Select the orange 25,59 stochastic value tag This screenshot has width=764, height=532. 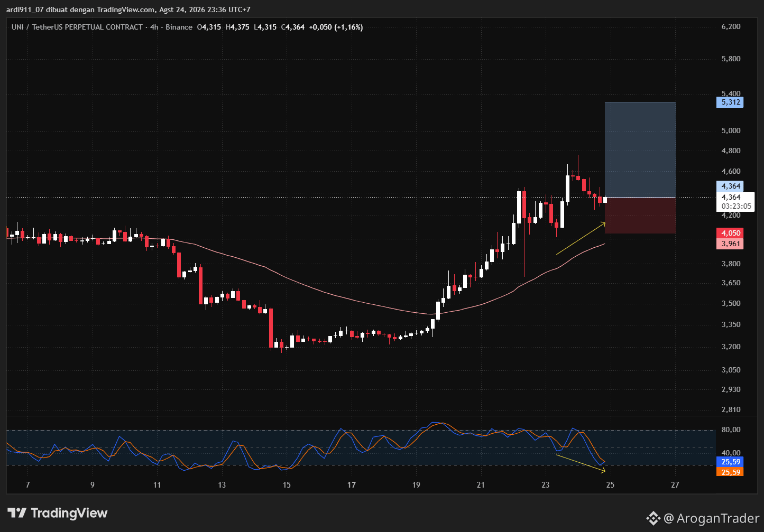(730, 472)
